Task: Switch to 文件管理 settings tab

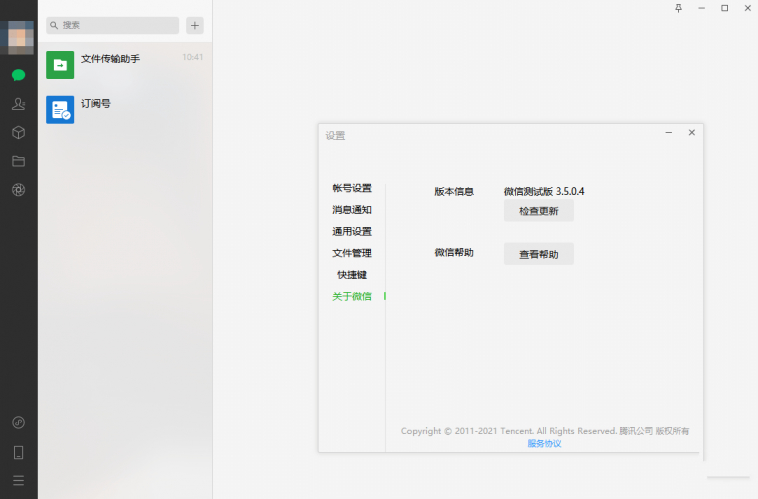Action: [x=352, y=253]
